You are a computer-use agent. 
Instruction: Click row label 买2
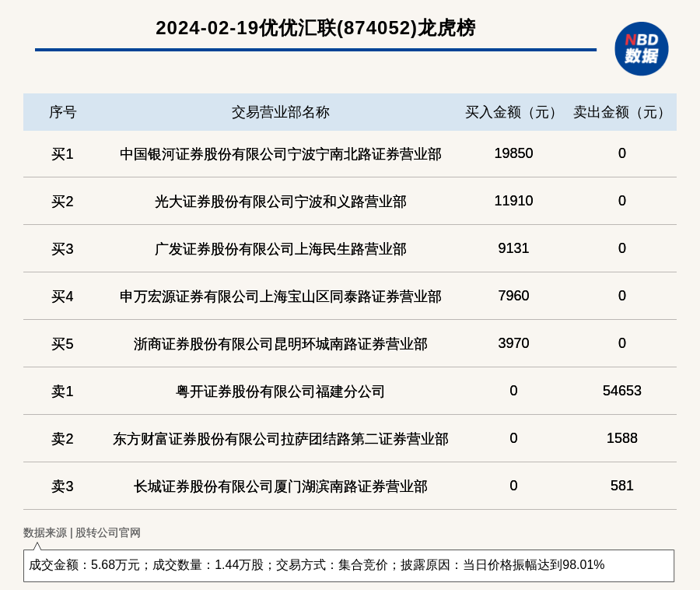point(62,202)
